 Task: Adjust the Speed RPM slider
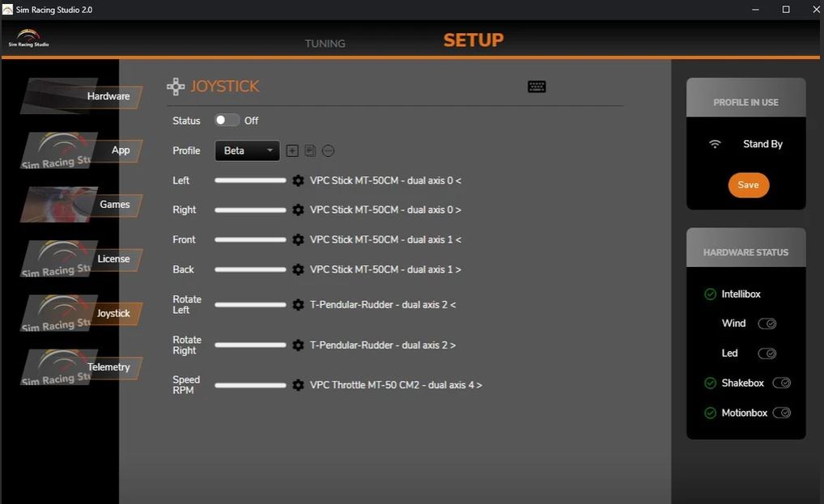[x=250, y=385]
